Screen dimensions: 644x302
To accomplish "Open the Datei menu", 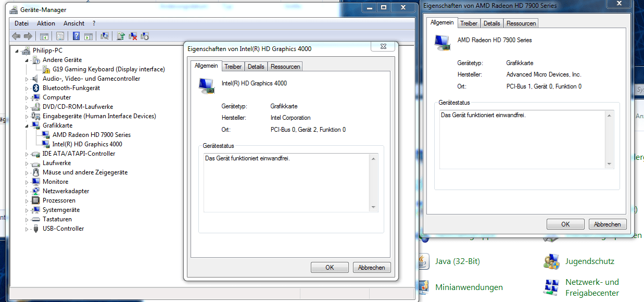I will pos(21,23).
